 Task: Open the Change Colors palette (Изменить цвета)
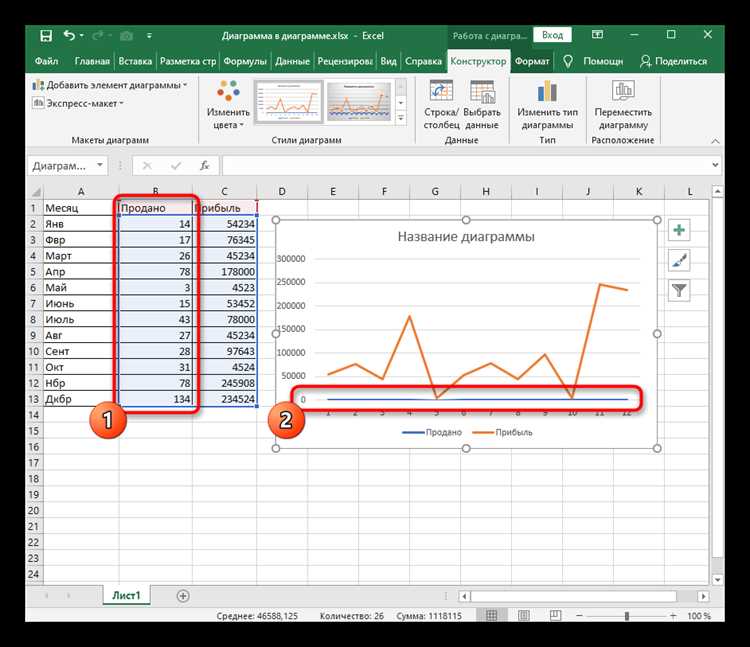tap(228, 105)
